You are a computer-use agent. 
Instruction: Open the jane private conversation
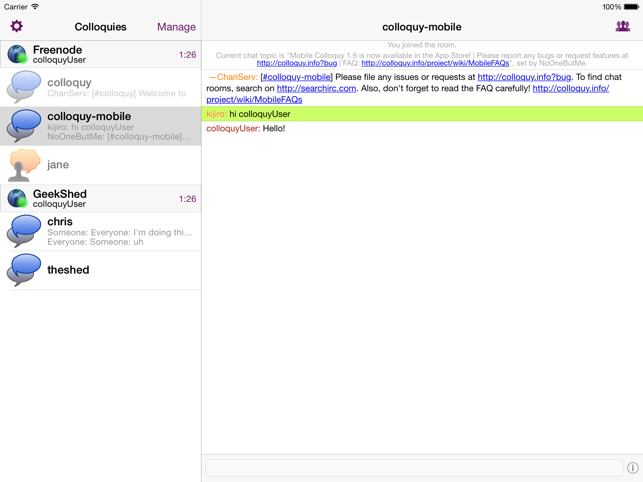(100, 165)
